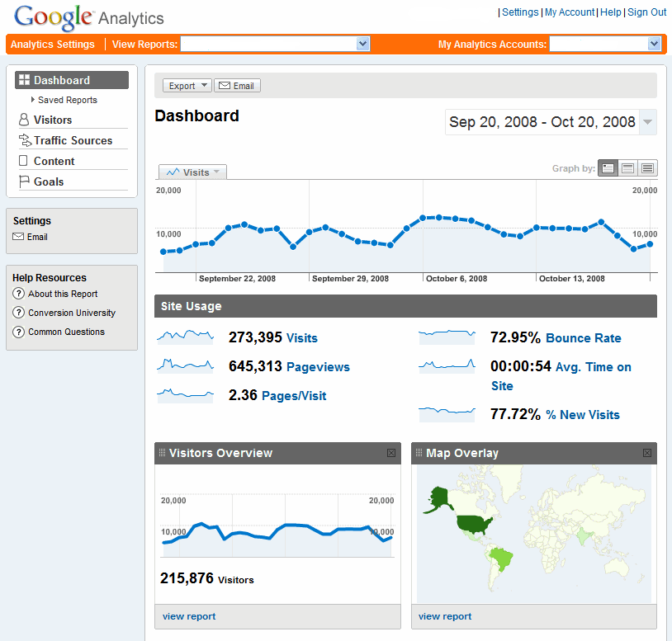
Task: Click the Traffic Sources icon in sidebar
Action: coord(24,141)
